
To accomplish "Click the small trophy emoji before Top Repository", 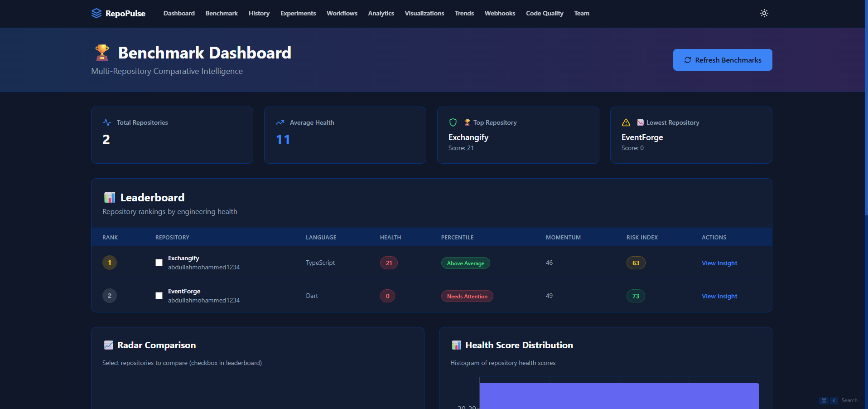I will point(467,122).
